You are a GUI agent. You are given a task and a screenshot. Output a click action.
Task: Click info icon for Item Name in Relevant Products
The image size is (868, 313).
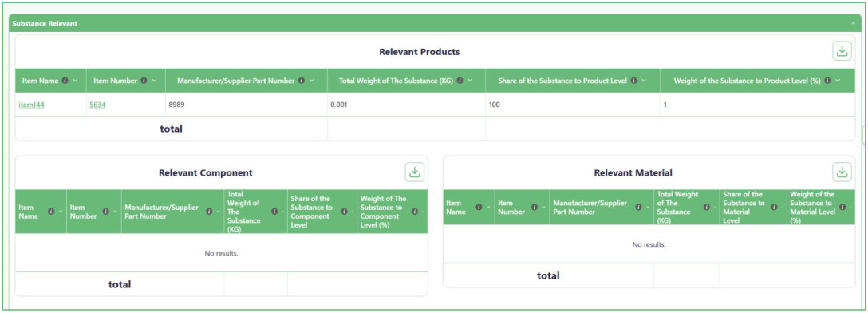(65, 81)
